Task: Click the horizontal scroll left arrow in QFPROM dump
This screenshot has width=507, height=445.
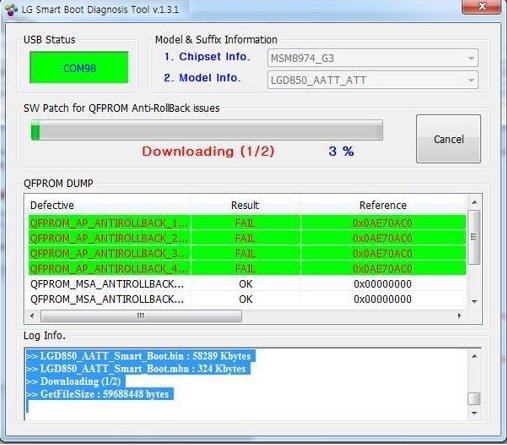Action: click(x=32, y=315)
